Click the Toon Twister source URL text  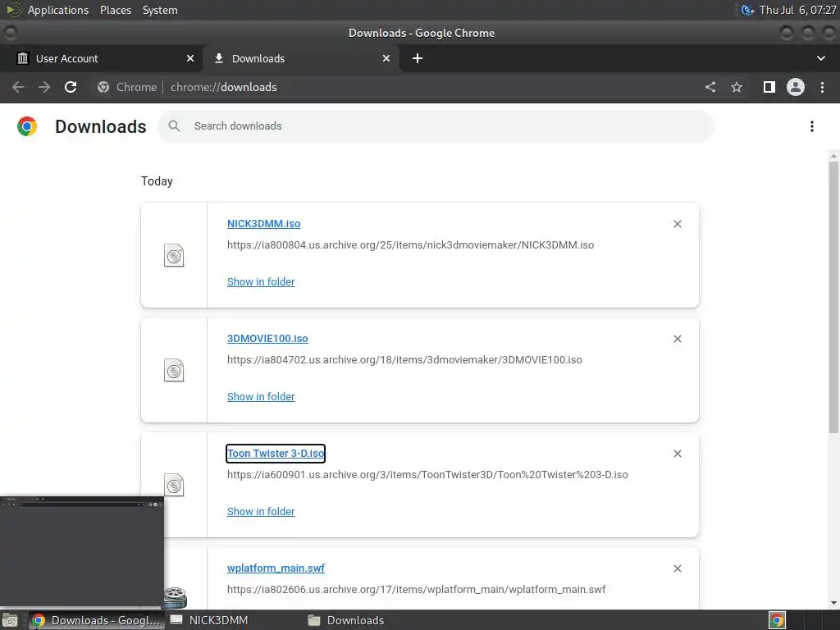point(427,475)
